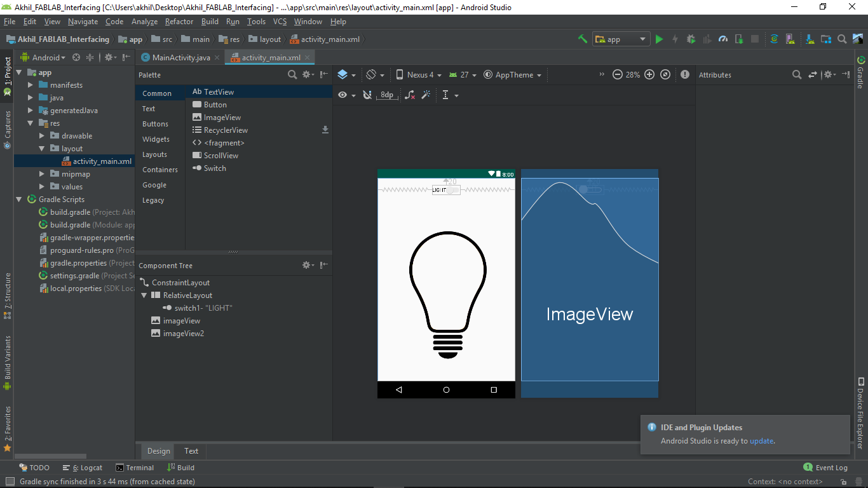This screenshot has height=488, width=868.
Task: Click the update link in the notification
Action: (x=761, y=441)
